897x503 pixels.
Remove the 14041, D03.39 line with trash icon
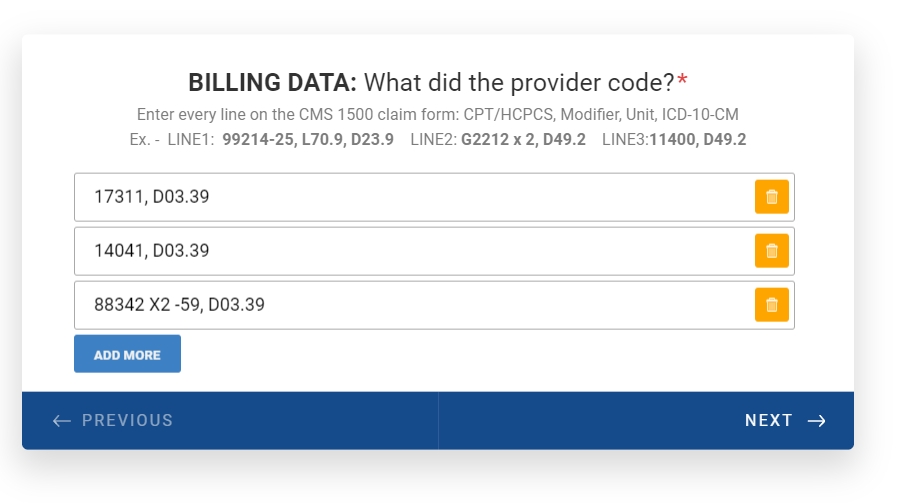pos(771,251)
